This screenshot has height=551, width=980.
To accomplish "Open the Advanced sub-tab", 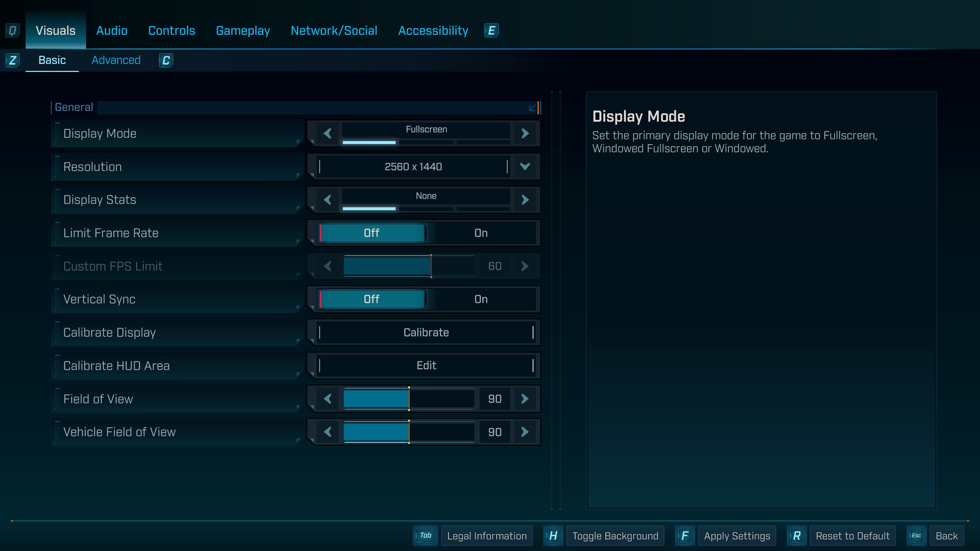I will (x=116, y=60).
